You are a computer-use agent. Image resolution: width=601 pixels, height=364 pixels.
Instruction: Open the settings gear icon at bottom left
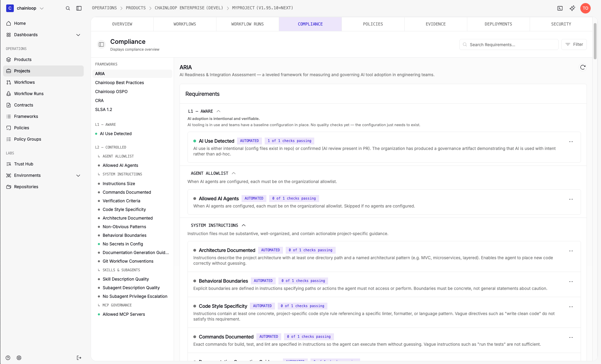[19, 358]
